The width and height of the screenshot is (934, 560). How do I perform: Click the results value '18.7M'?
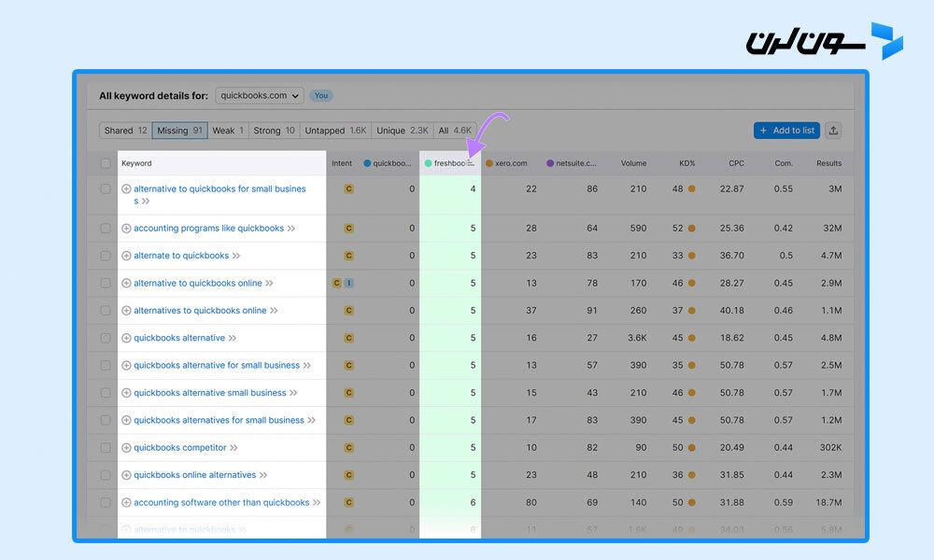828,503
